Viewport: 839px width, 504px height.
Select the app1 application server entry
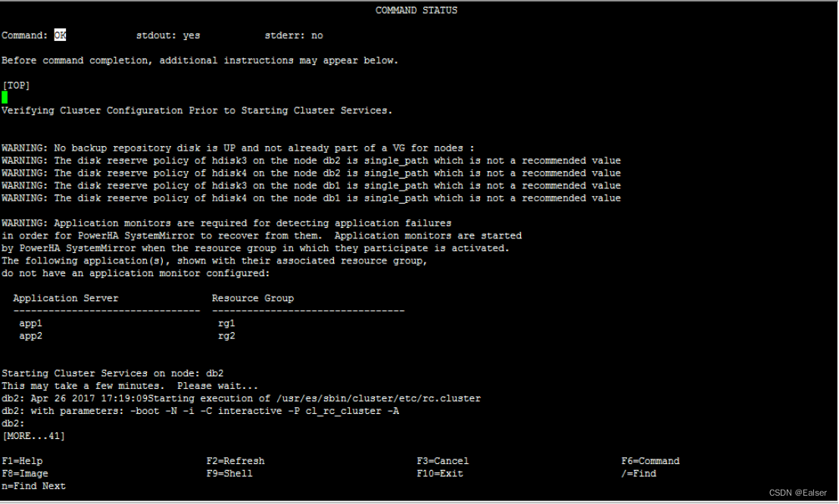coord(30,322)
